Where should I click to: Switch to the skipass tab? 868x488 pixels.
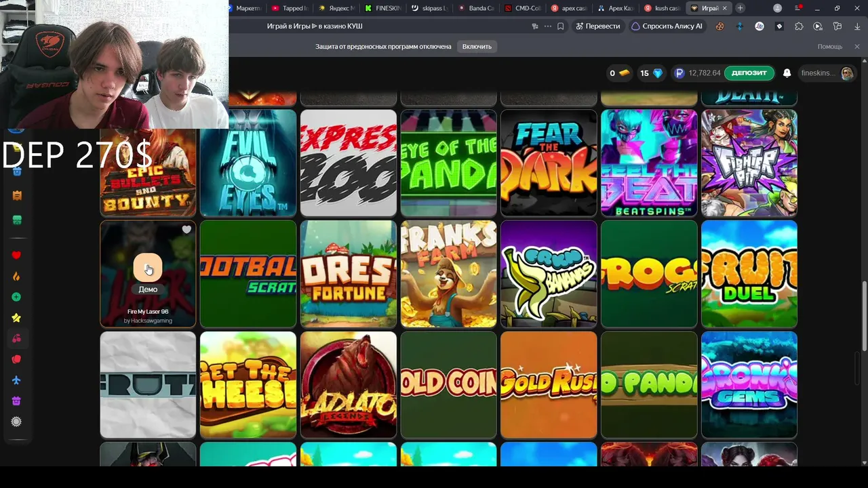pos(430,8)
